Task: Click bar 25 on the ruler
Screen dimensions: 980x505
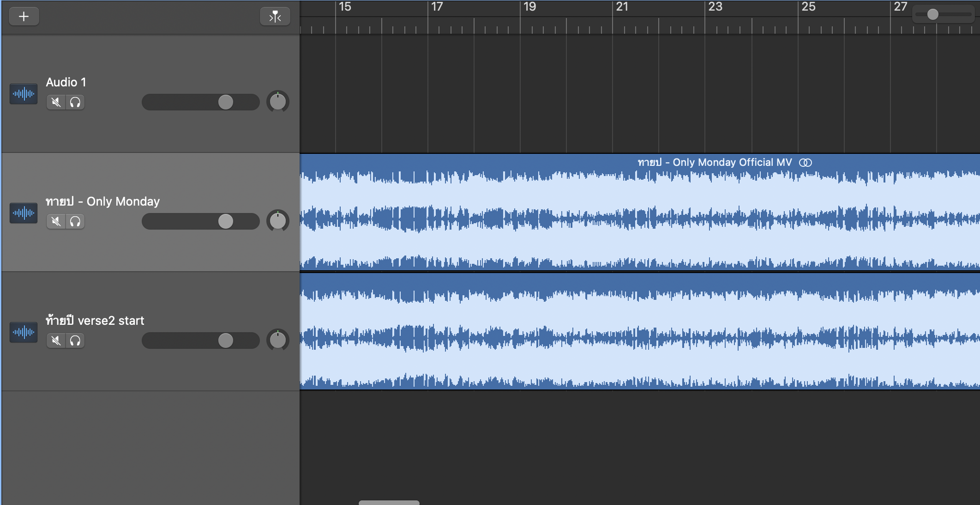Action: click(808, 7)
